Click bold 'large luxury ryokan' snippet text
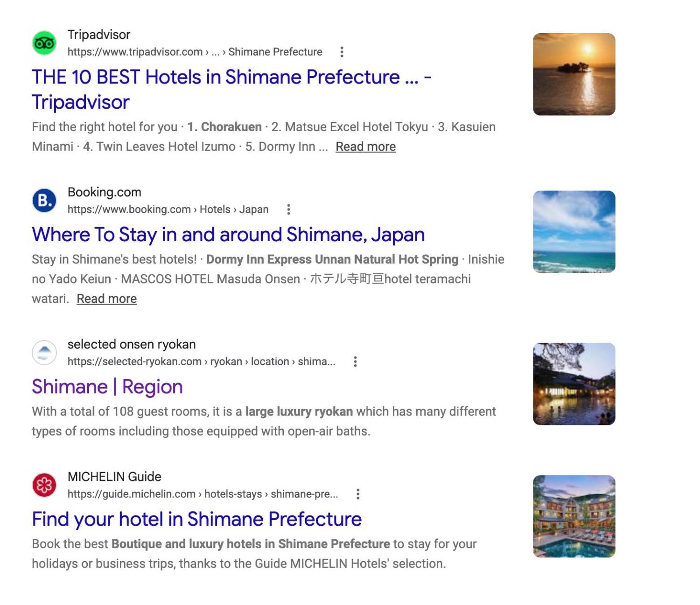 point(299,411)
